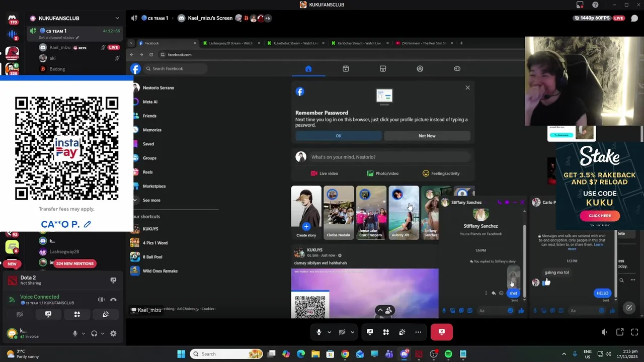Toggle camera in left voice panel
Image resolution: width=644 pixels, height=362 pixels.
[20, 314]
